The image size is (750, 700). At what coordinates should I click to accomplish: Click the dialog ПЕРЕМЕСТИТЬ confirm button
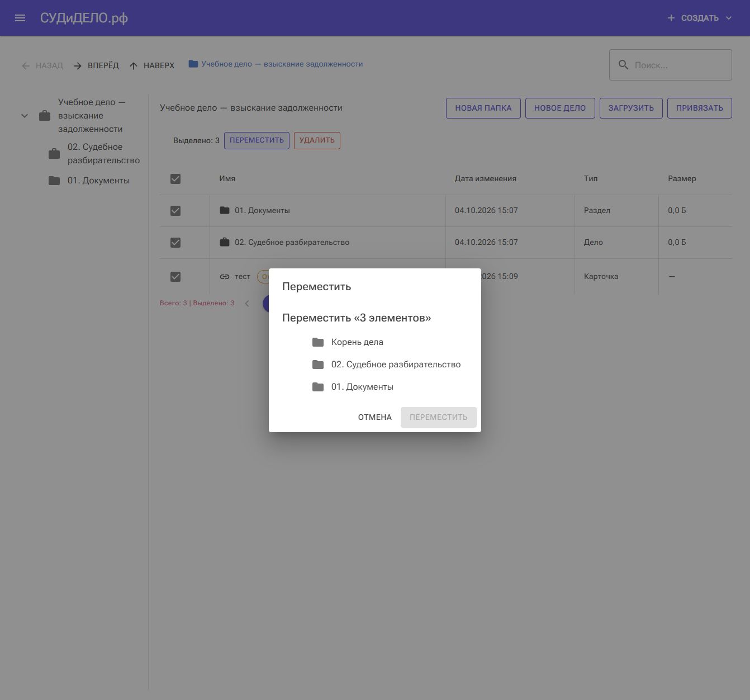[439, 417]
